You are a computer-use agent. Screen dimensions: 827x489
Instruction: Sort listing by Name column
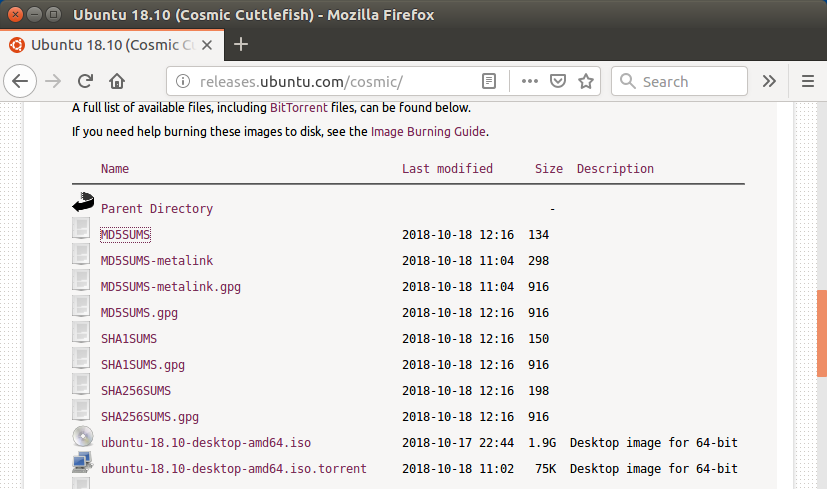[x=115, y=169]
